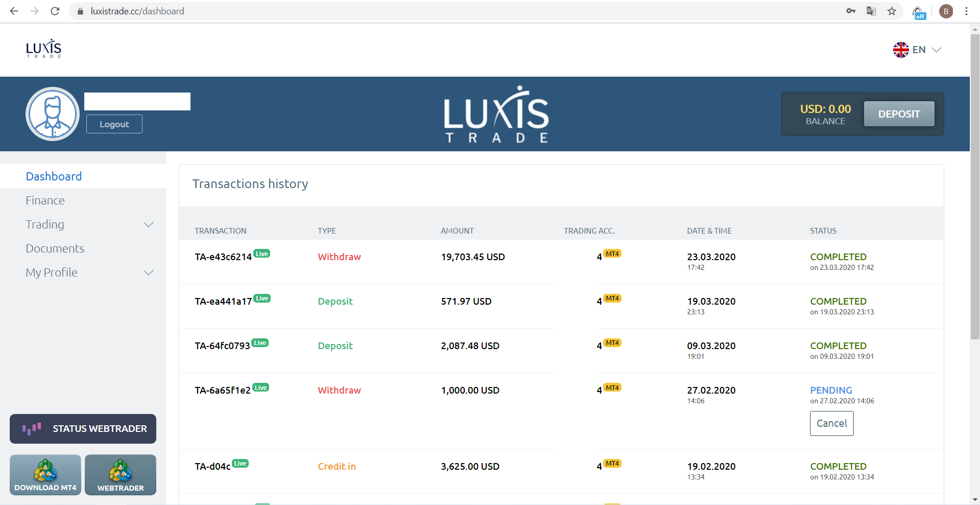Reload the page with the refresh icon
The image size is (980, 505).
coord(55,11)
